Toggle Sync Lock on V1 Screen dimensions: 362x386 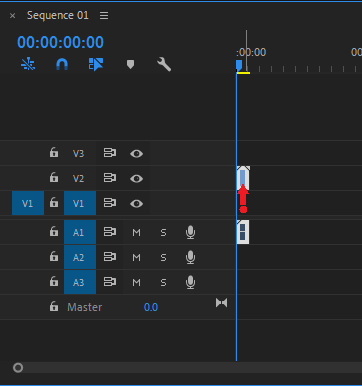[x=110, y=203]
